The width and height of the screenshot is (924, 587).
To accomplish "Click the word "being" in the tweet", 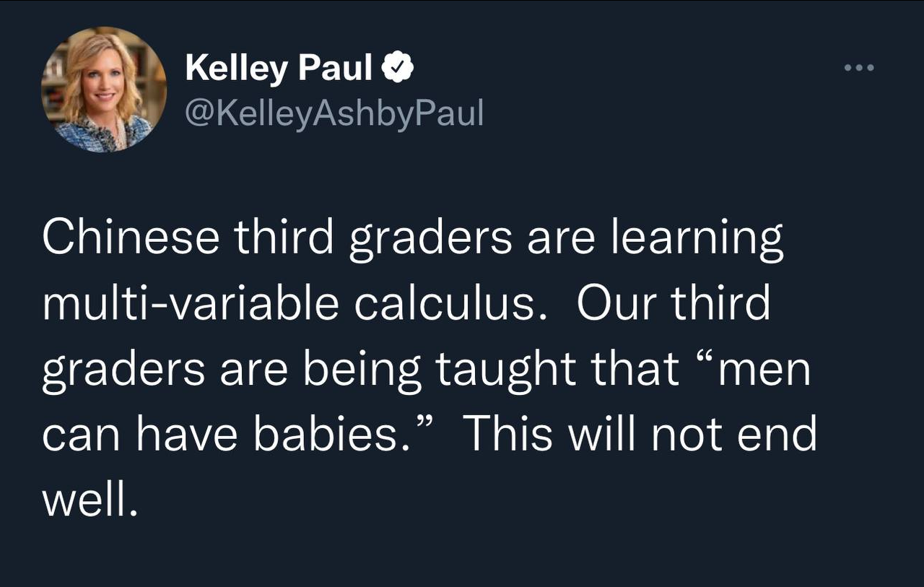I will pos(361,369).
